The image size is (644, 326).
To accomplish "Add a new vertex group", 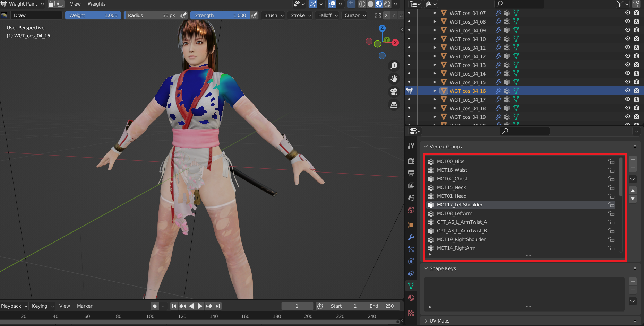I will click(x=633, y=159).
